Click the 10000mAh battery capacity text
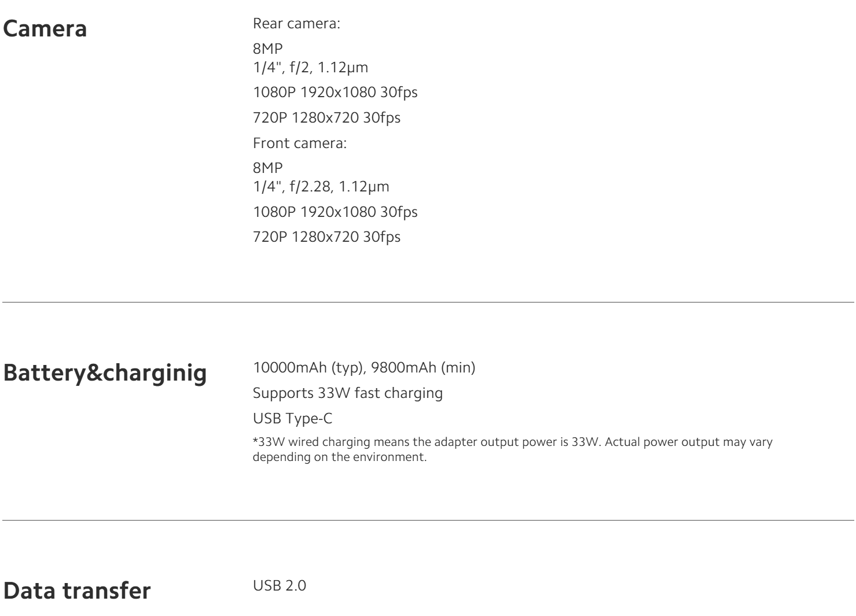The image size is (856, 616). click(x=364, y=368)
